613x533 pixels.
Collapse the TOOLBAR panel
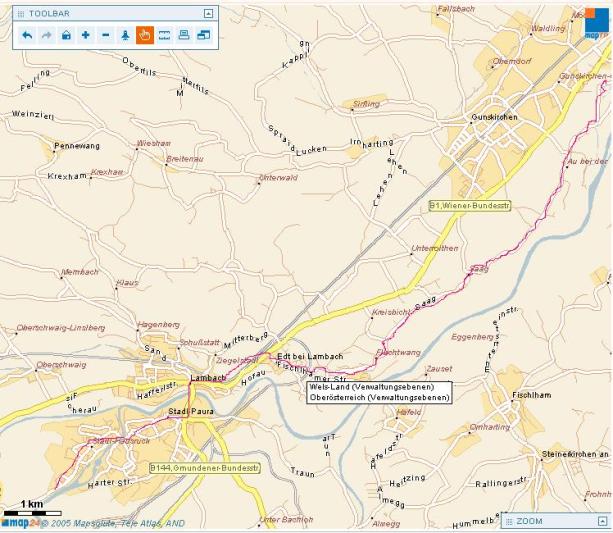[x=208, y=14]
